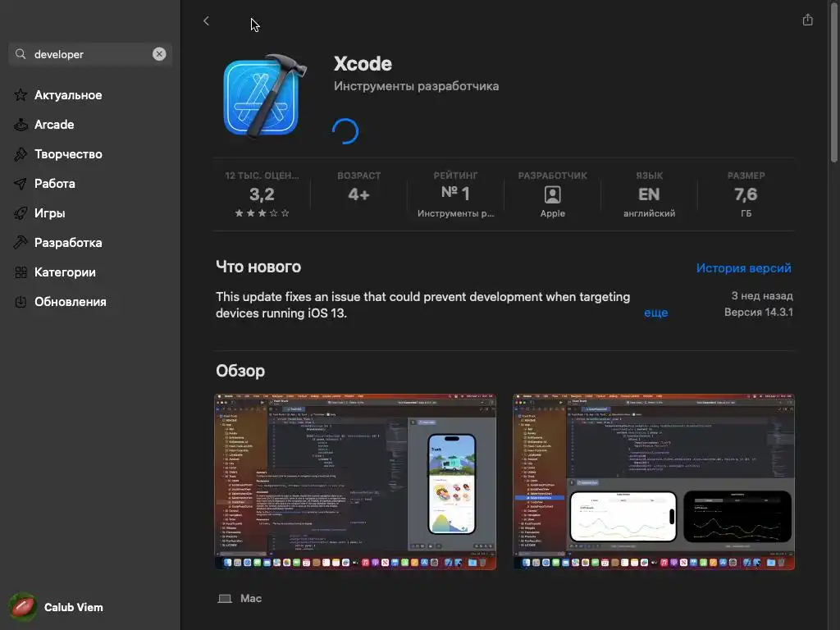Click the loading spinner progress indicator
Screen dimensions: 840x630
coord(345,131)
